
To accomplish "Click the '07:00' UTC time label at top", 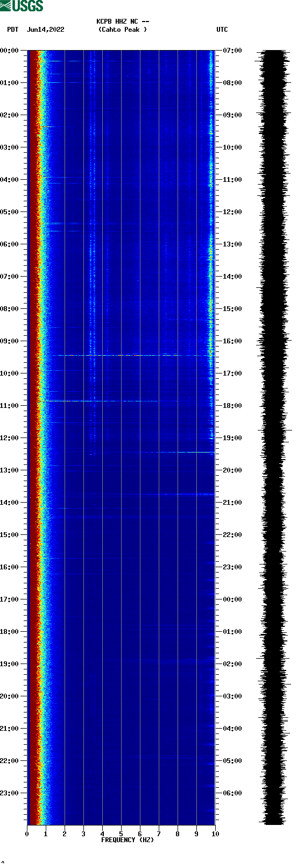I will [x=232, y=51].
